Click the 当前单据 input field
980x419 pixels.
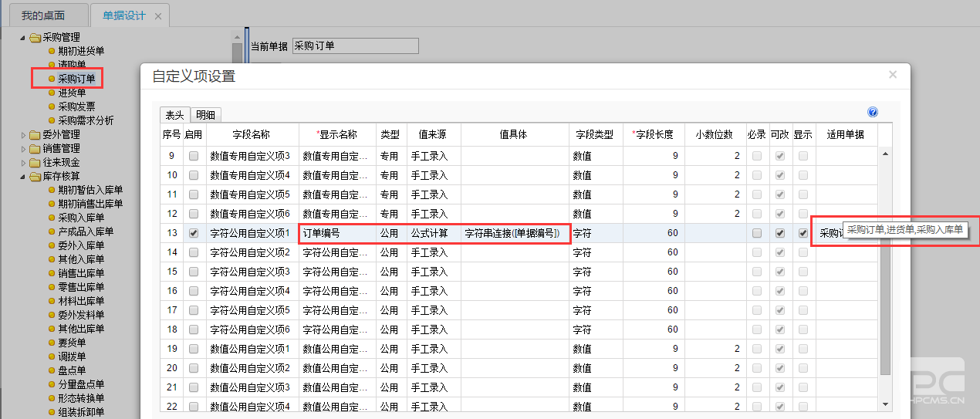click(x=355, y=46)
